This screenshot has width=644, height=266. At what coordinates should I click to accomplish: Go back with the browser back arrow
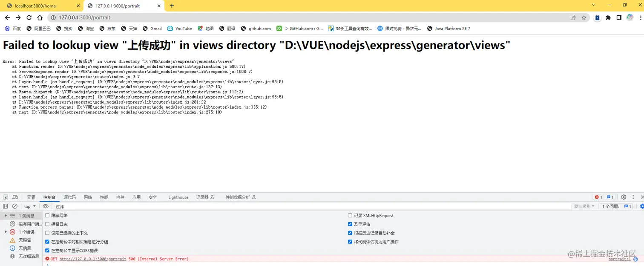[7, 17]
